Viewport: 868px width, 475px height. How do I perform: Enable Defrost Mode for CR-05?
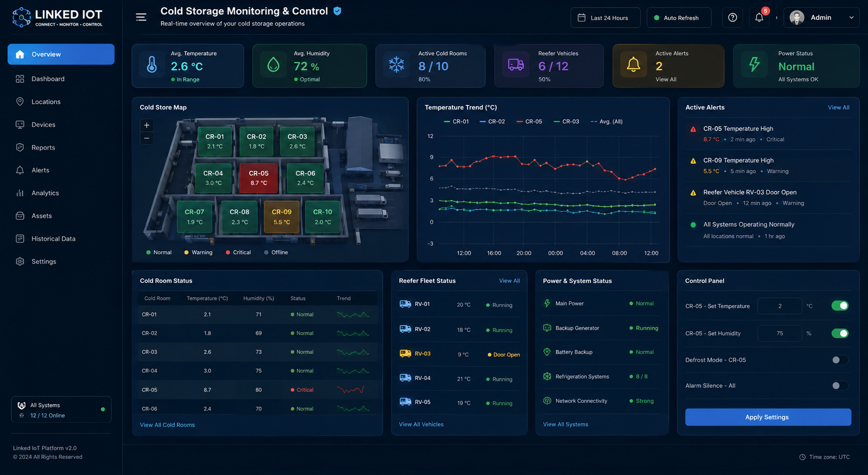tap(840, 360)
